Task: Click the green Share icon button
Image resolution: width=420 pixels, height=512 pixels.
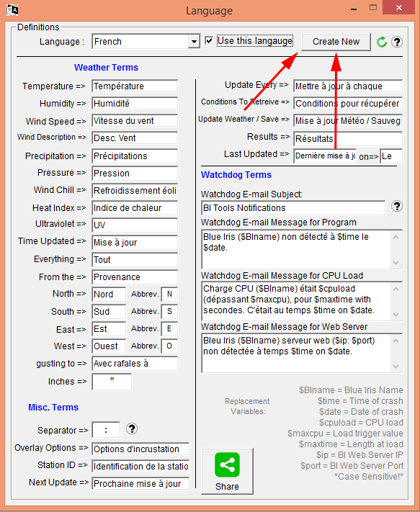Action: [x=227, y=471]
